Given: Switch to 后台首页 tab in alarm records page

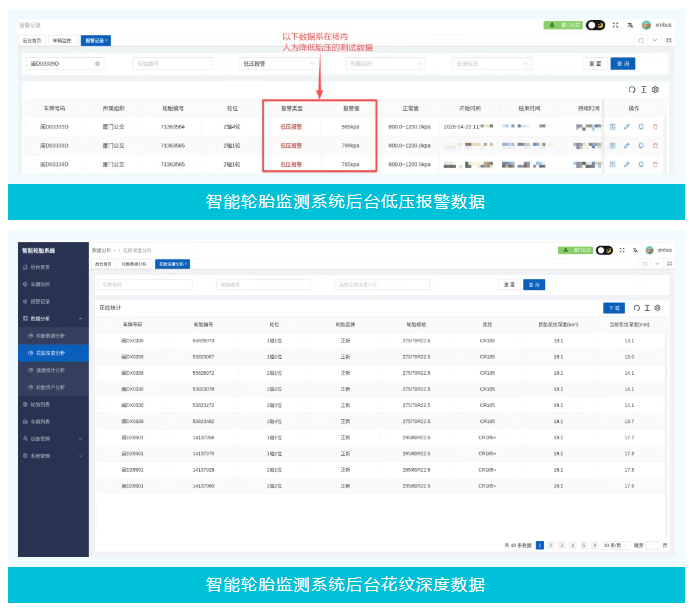Looking at the screenshot, I should pyautogui.click(x=32, y=41).
